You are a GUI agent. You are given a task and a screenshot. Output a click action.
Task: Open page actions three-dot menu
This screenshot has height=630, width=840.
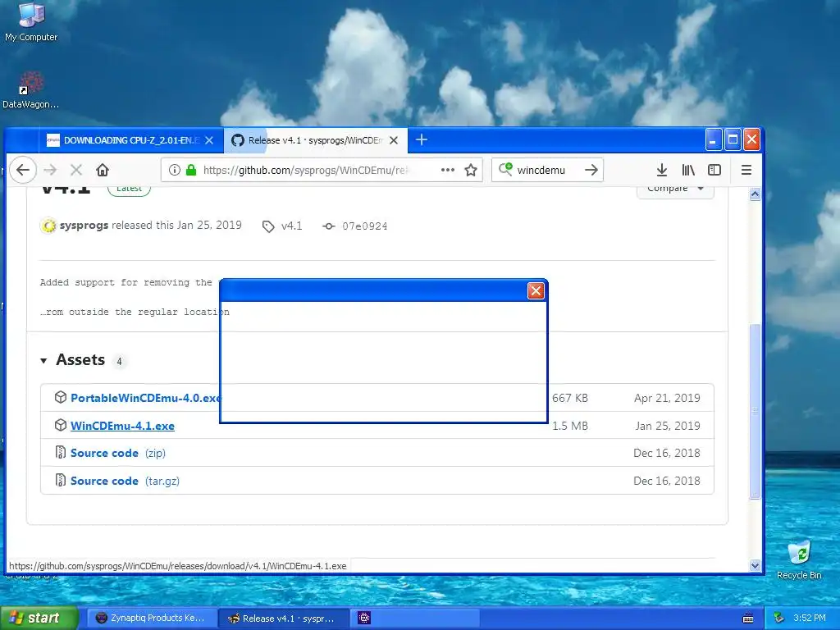point(448,171)
